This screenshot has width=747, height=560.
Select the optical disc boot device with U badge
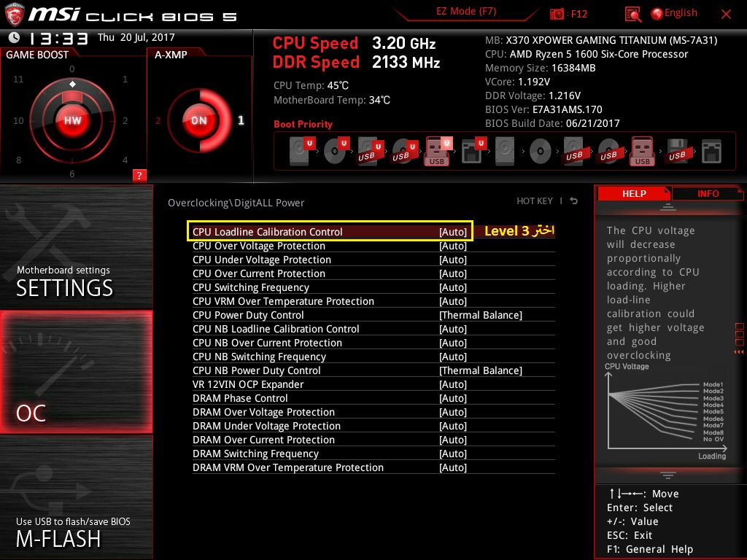point(336,150)
